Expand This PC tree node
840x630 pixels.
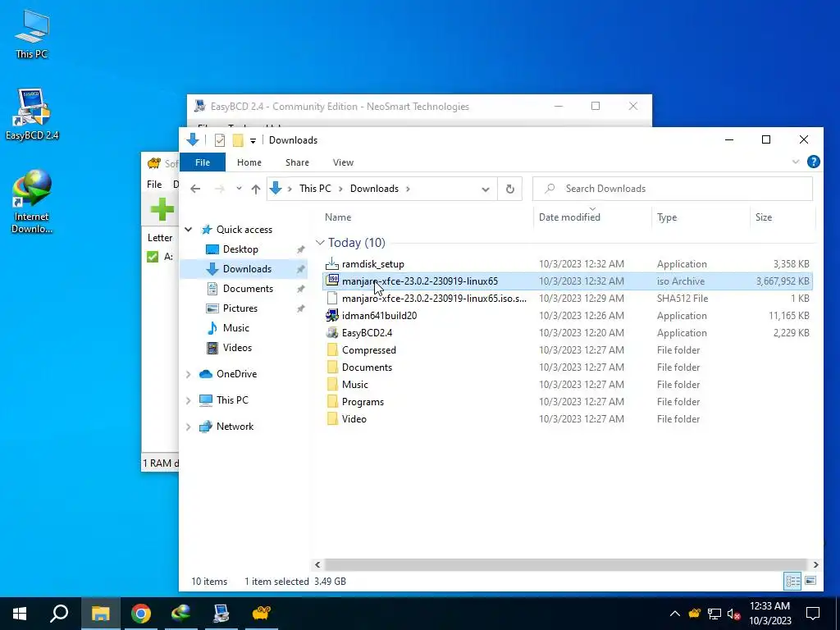(189, 400)
